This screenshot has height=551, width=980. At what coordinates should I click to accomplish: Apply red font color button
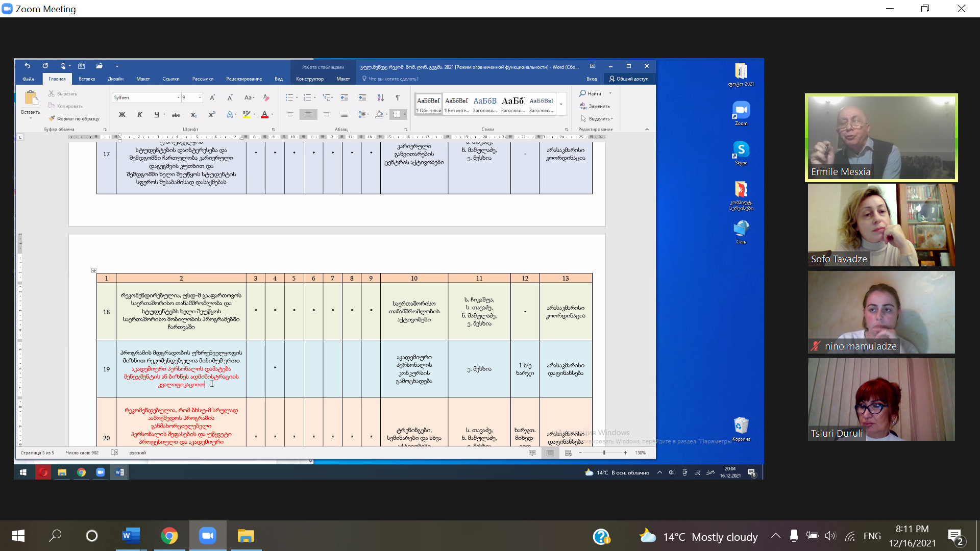(264, 115)
